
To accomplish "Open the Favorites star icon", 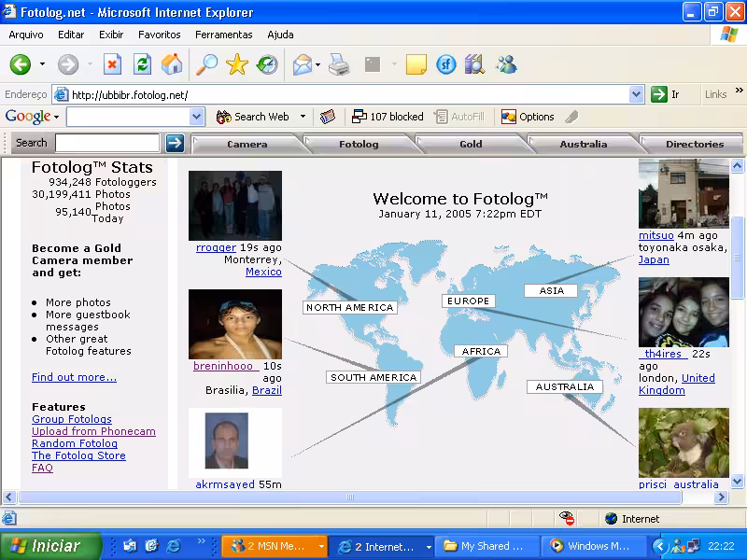I will [x=237, y=64].
